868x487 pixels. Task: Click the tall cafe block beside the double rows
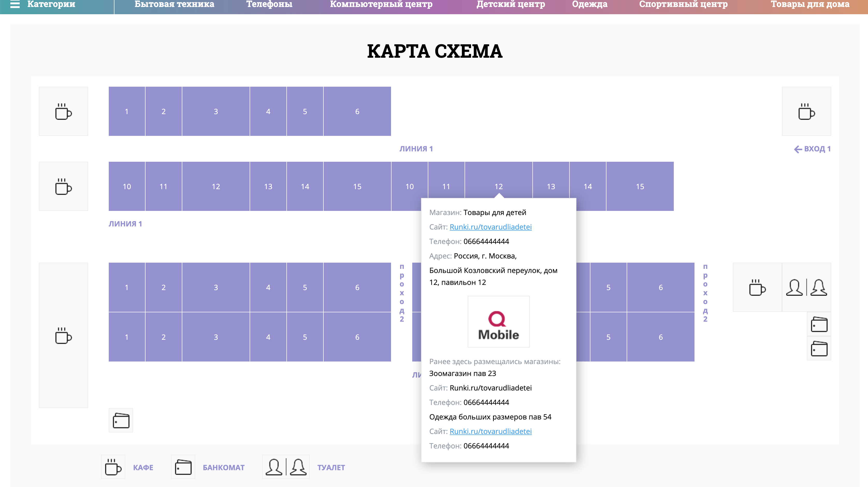(x=63, y=335)
